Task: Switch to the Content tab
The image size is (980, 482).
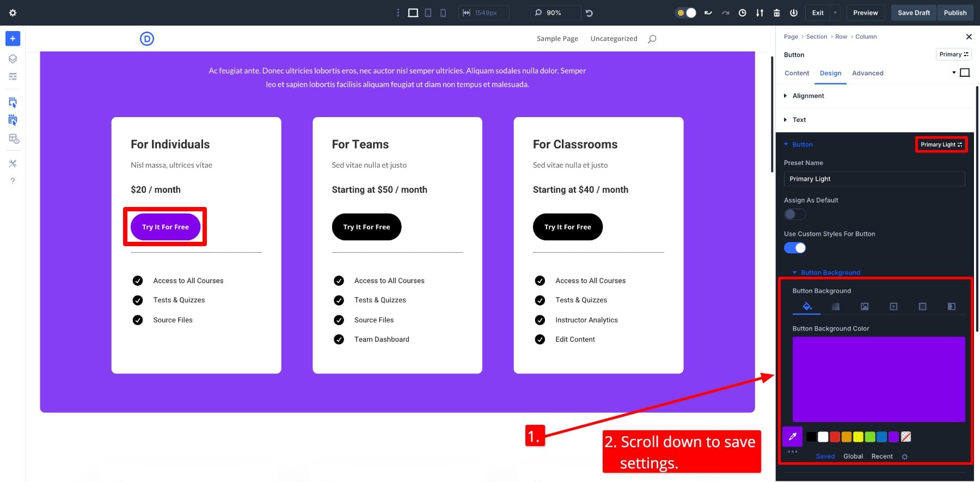Action: [797, 73]
